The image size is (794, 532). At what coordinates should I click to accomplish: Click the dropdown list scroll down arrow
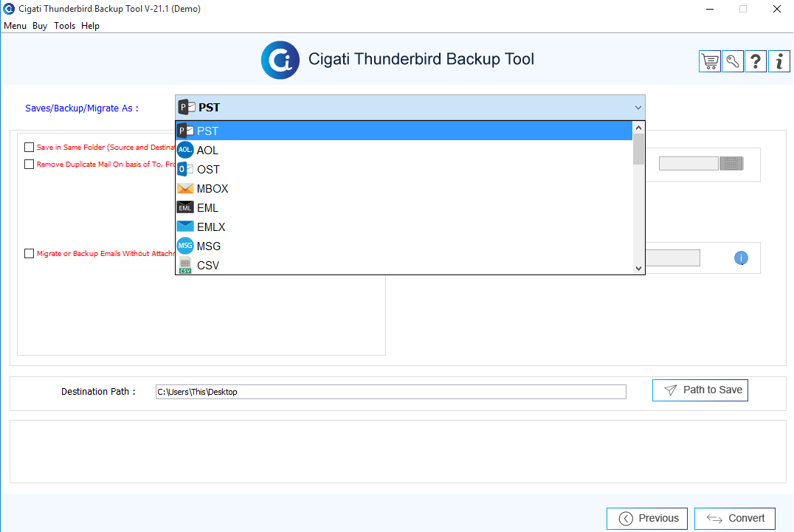pyautogui.click(x=638, y=269)
